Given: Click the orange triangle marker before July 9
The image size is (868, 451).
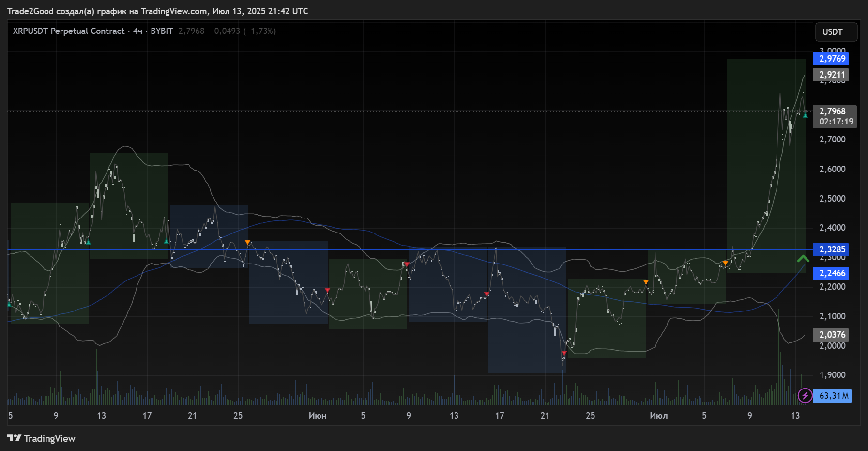Looking at the screenshot, I should click(725, 263).
